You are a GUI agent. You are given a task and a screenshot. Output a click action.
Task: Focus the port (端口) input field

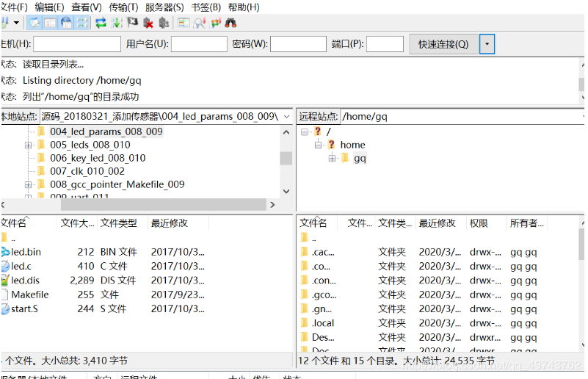click(x=385, y=44)
